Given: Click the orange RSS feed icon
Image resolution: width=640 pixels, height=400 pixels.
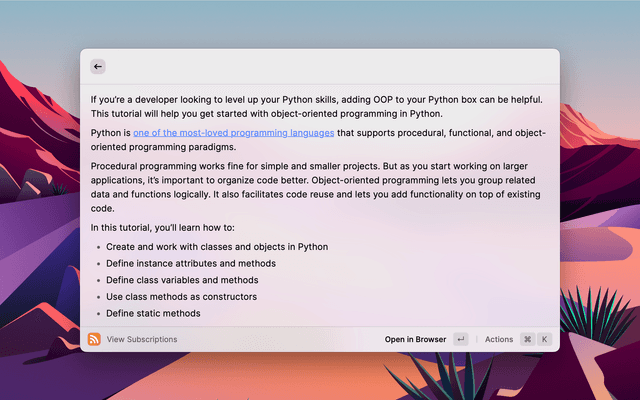Looking at the screenshot, I should click(94, 339).
